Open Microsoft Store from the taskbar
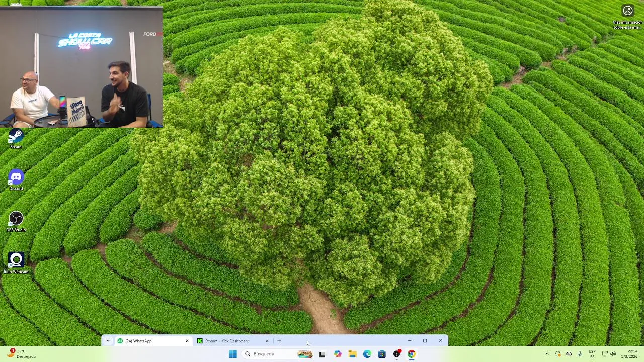Image resolution: width=644 pixels, height=362 pixels. [x=382, y=354]
